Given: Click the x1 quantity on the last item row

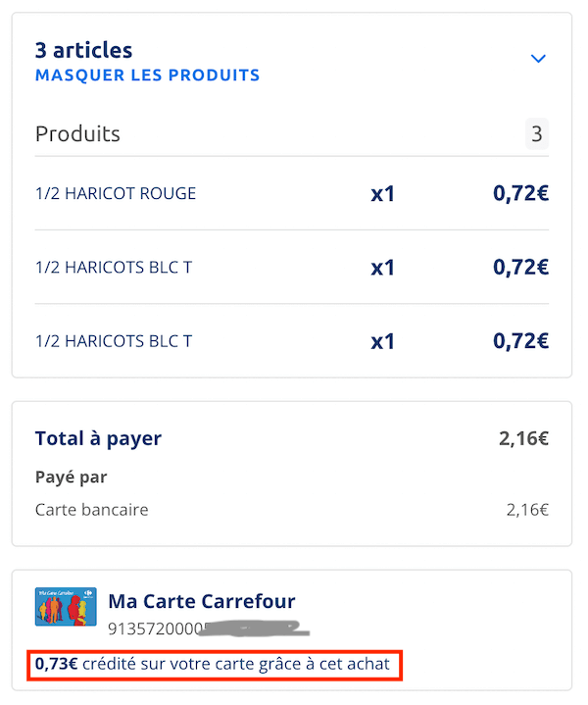Looking at the screenshot, I should click(382, 341).
